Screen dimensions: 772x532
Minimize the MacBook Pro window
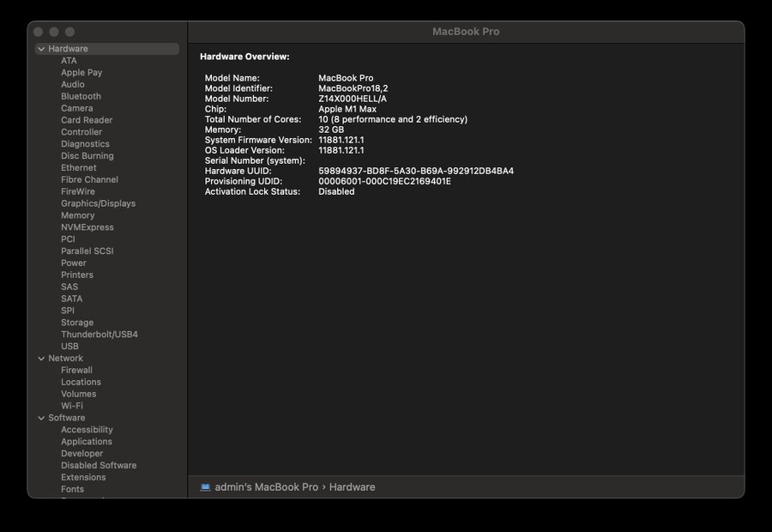click(54, 32)
